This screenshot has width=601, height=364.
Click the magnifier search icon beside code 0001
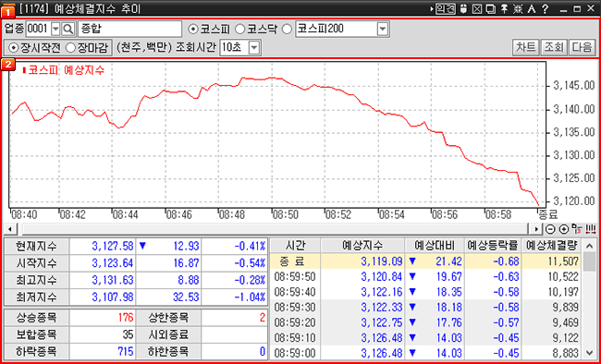[x=68, y=29]
